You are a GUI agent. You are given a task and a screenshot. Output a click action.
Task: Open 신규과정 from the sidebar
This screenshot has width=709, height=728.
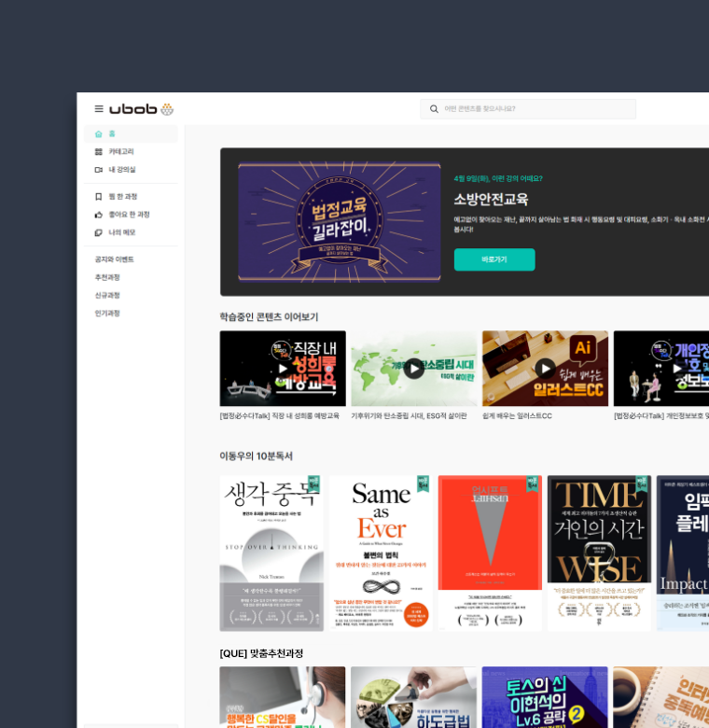click(x=107, y=295)
